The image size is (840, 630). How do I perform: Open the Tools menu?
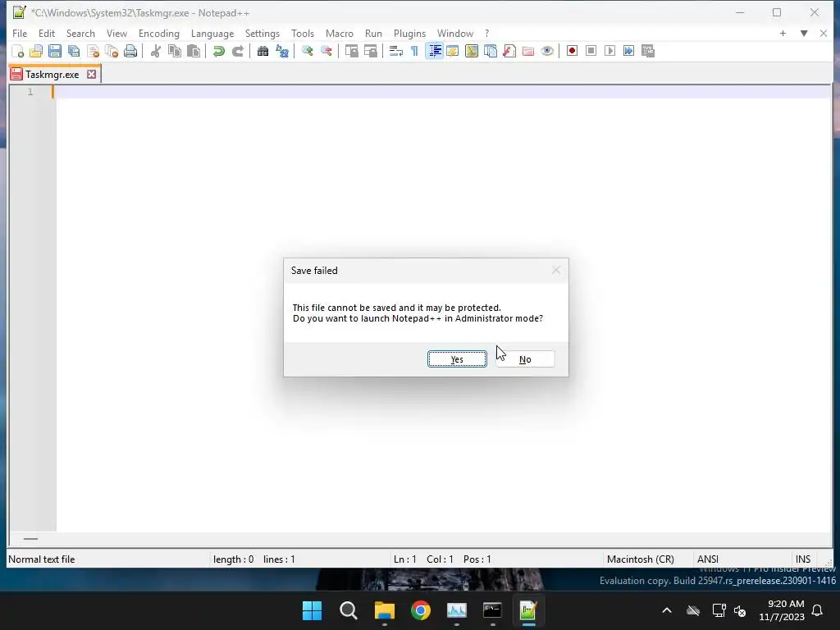(x=303, y=33)
